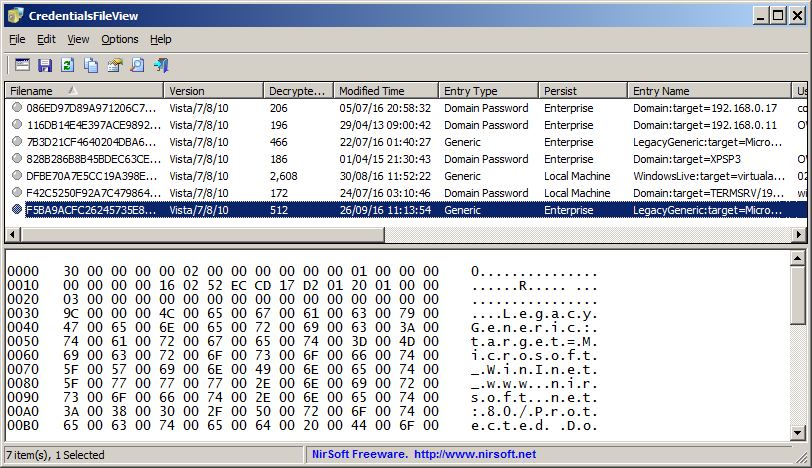Open the Properties toolbar icon

point(114,65)
